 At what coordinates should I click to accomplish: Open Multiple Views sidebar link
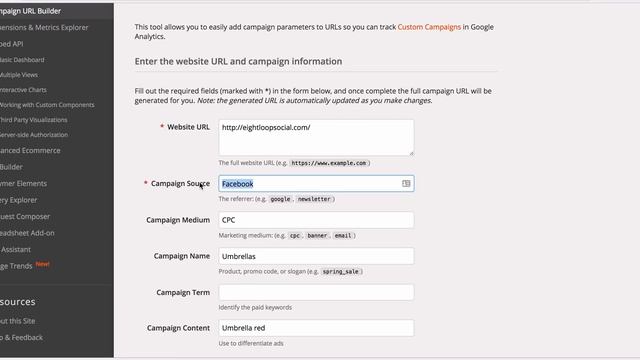click(19, 75)
